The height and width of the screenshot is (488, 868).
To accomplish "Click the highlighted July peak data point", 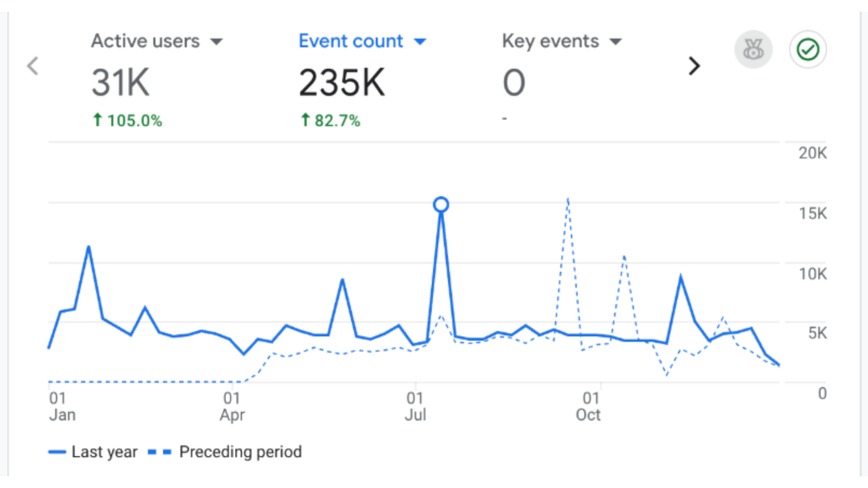I will tap(441, 205).
